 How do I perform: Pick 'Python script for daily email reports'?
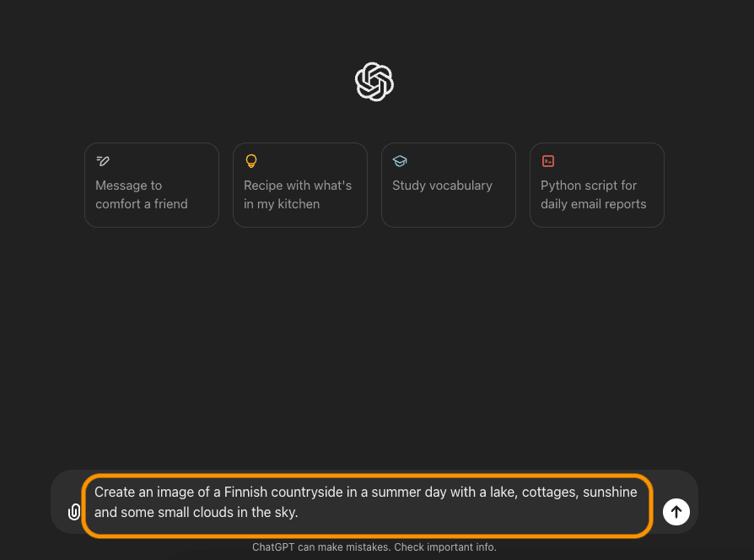click(x=597, y=185)
